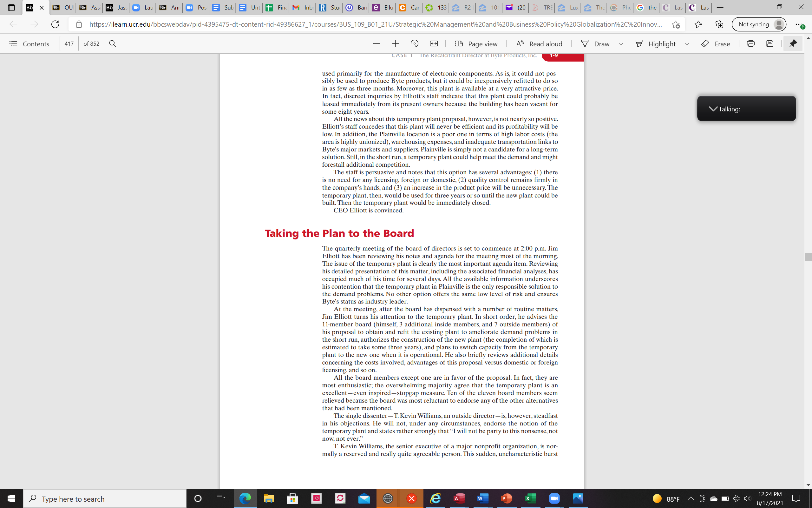Open Page view options

click(x=476, y=44)
